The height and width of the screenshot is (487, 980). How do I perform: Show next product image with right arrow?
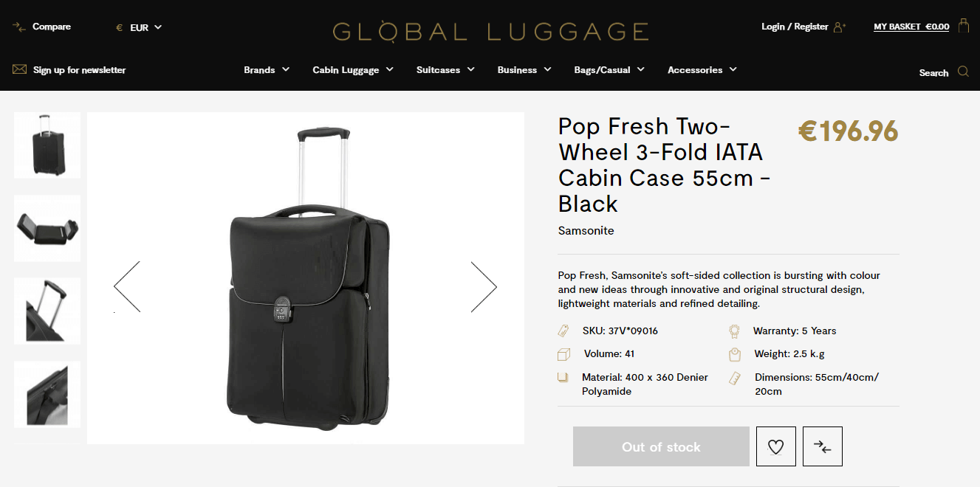click(484, 286)
